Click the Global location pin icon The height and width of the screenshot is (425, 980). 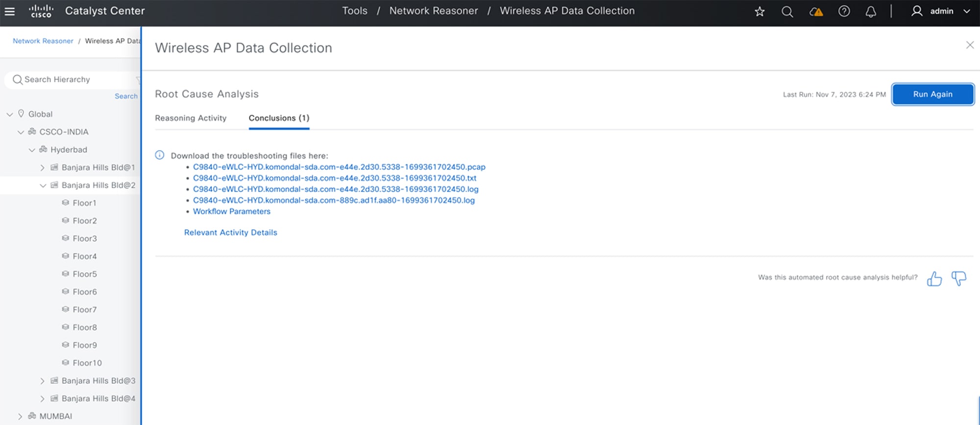pyautogui.click(x=21, y=114)
